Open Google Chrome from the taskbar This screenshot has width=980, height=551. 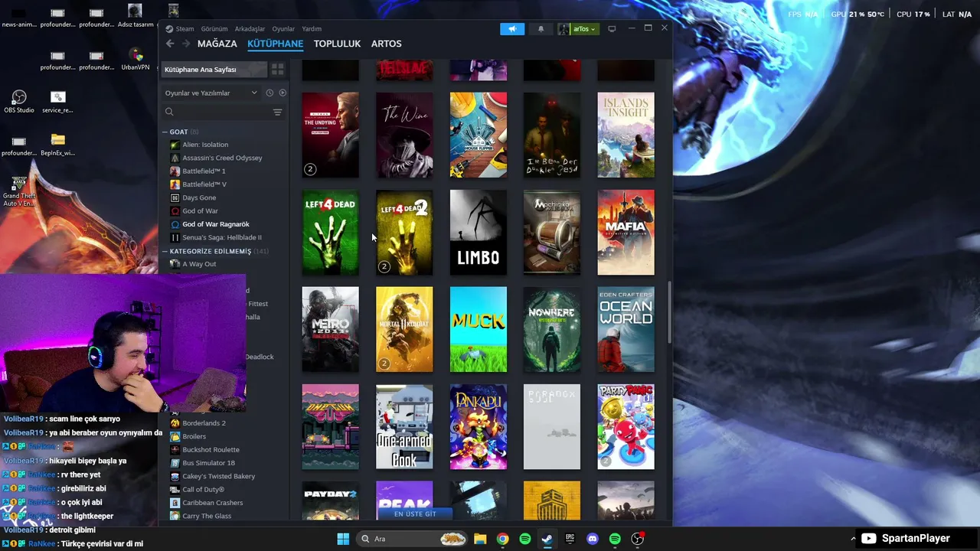[502, 539]
